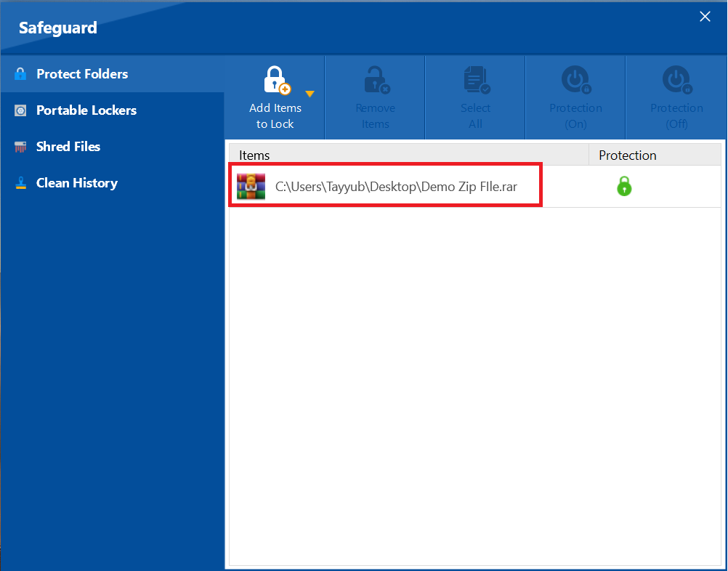Open the Shred Files section
This screenshot has width=728, height=571.
point(112,147)
